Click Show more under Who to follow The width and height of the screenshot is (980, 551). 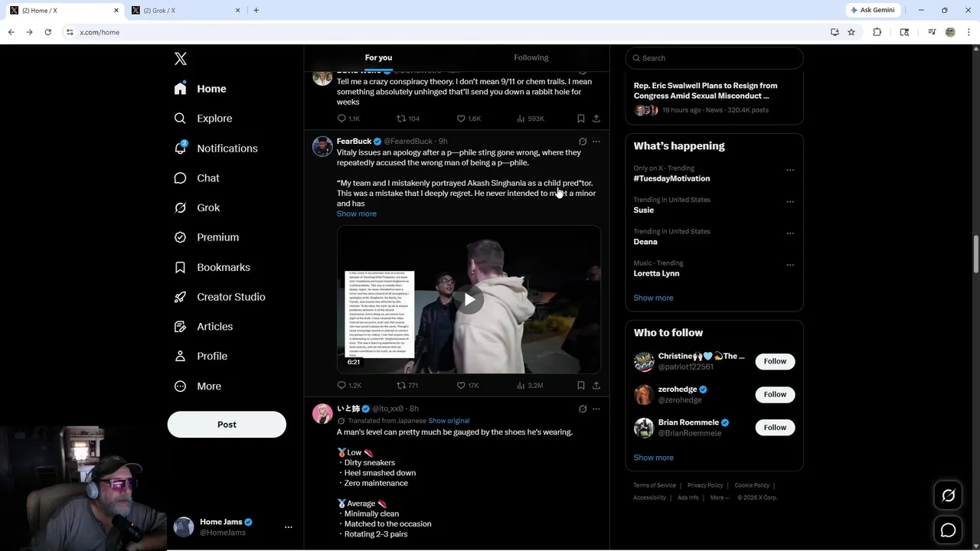pos(653,458)
